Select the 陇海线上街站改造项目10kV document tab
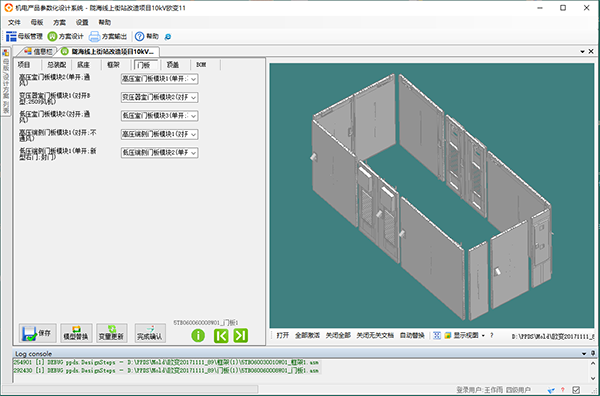The height and width of the screenshot is (396, 600). point(108,51)
